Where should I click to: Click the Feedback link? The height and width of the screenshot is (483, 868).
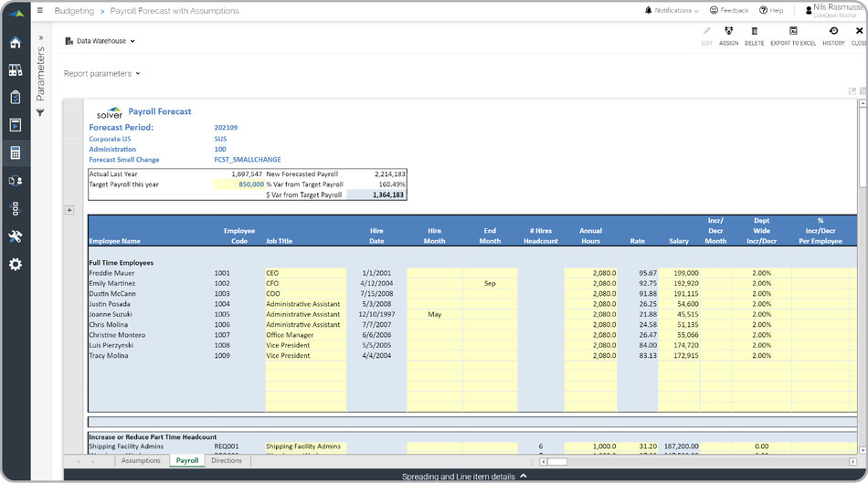click(x=728, y=11)
